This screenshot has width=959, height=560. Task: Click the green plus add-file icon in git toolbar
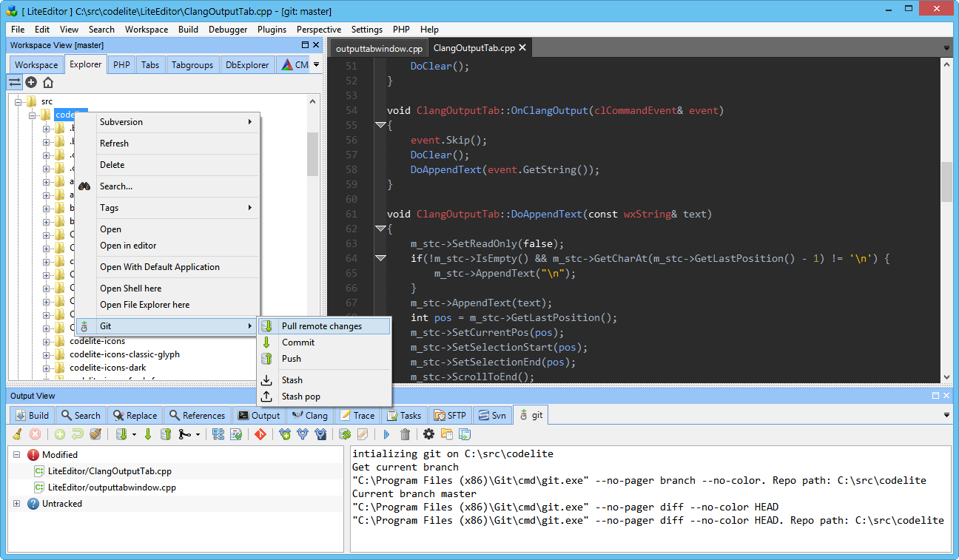[60, 434]
